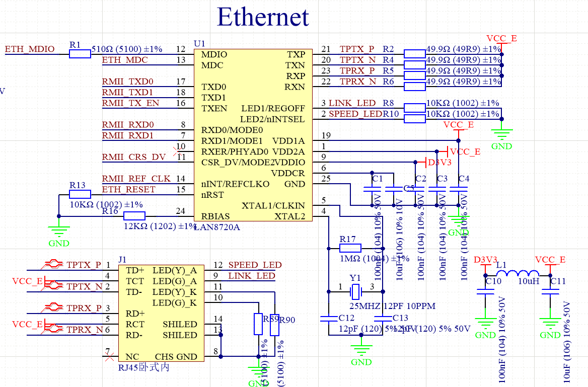Click the GND symbol under C12 and C13
Image resolution: width=588 pixels, height=387 pixels.
[x=361, y=350]
